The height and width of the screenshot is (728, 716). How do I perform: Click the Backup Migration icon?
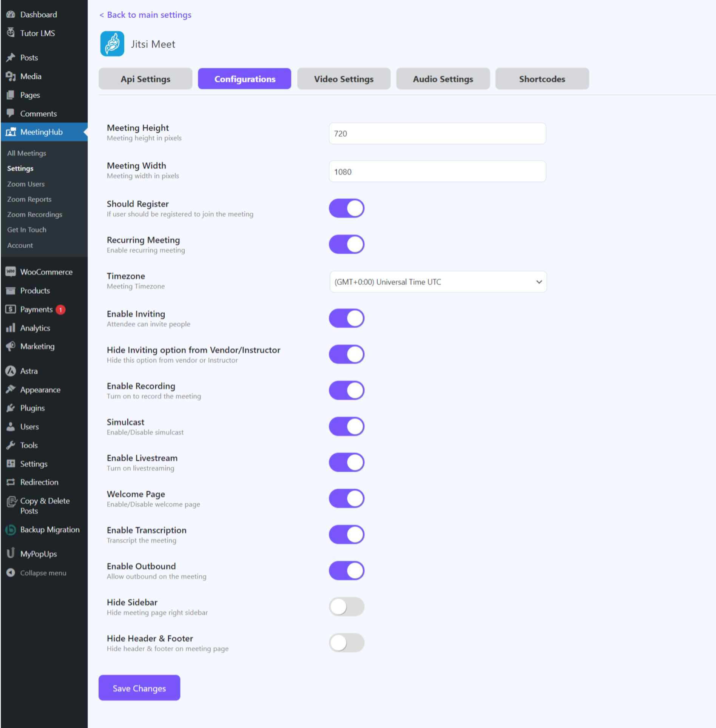pyautogui.click(x=11, y=529)
